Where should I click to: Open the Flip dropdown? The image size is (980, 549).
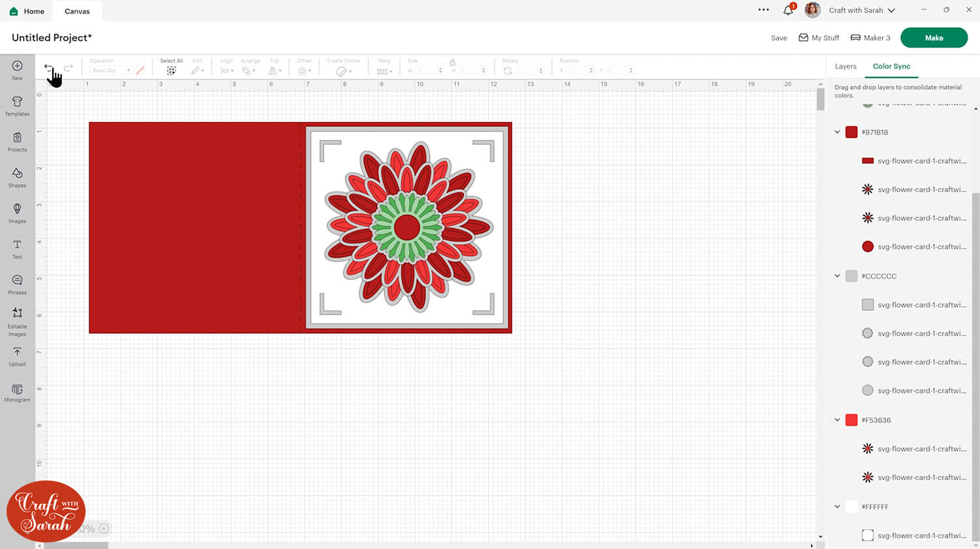275,71
